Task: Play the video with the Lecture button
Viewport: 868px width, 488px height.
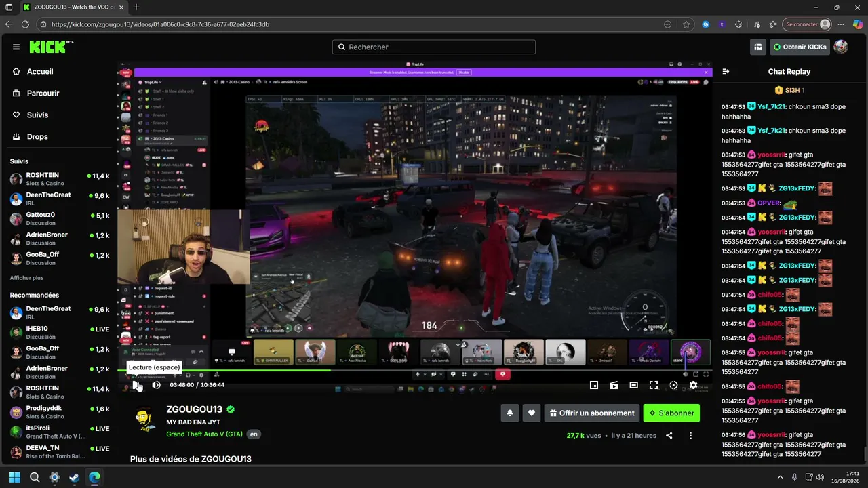Action: pos(136,385)
